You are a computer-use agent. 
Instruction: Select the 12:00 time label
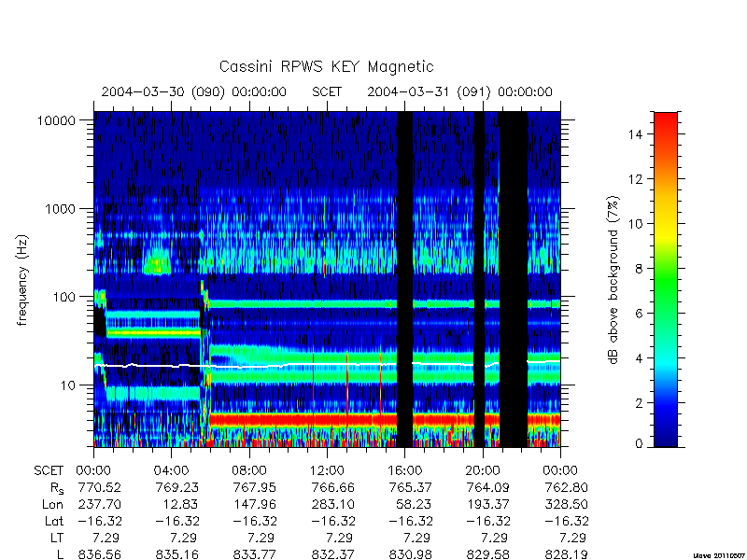pyautogui.click(x=327, y=471)
